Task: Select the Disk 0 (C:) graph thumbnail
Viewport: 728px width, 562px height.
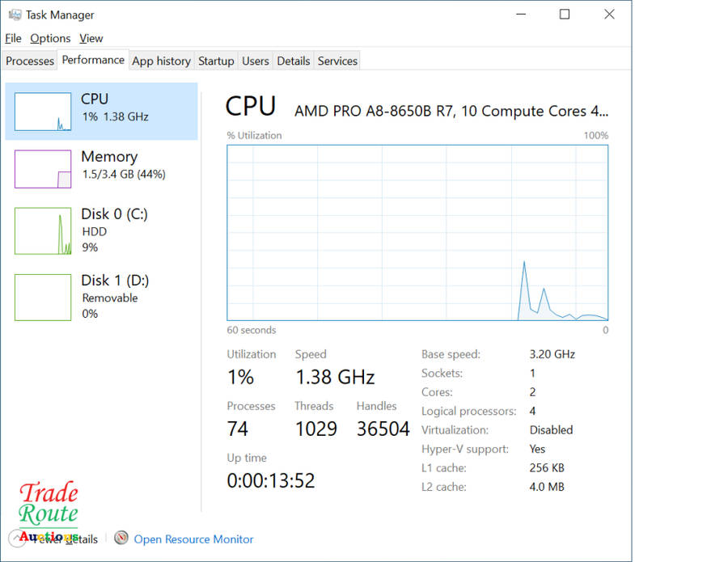Action: [x=43, y=230]
